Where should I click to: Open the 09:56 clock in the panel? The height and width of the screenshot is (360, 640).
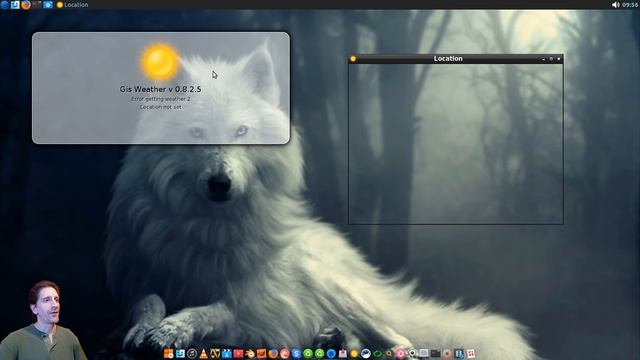coord(630,5)
